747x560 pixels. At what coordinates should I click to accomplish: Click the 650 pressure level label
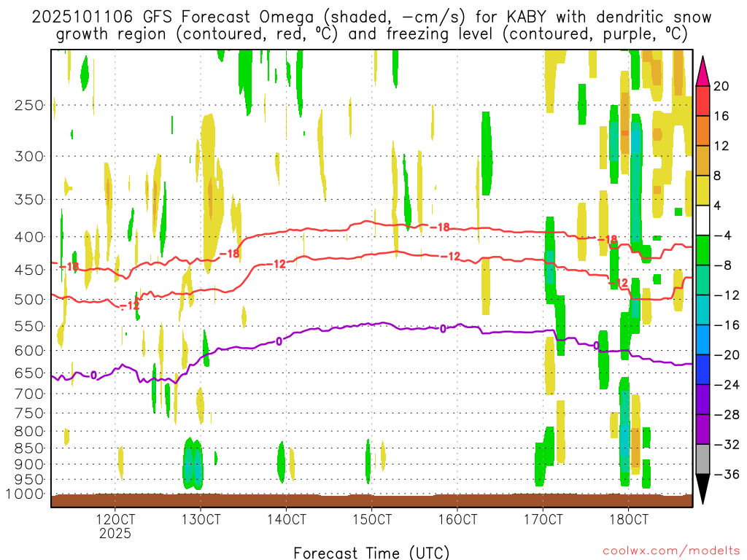29,373
